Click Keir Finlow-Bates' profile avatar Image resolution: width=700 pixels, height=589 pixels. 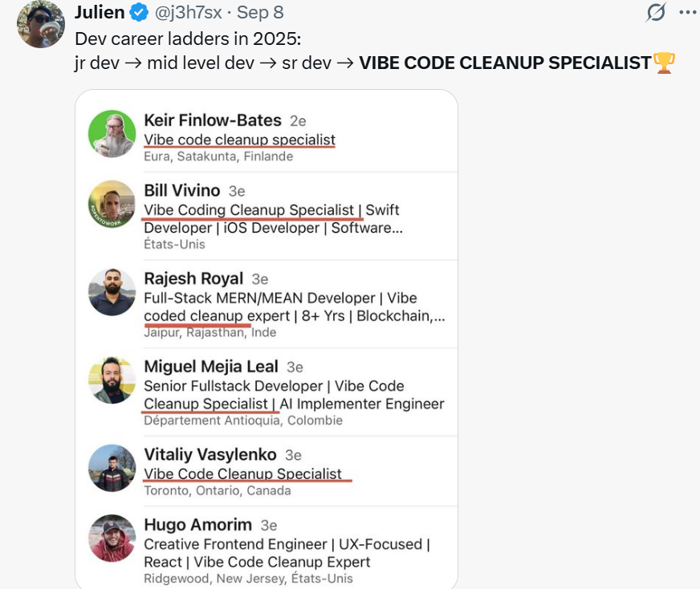coord(112,134)
